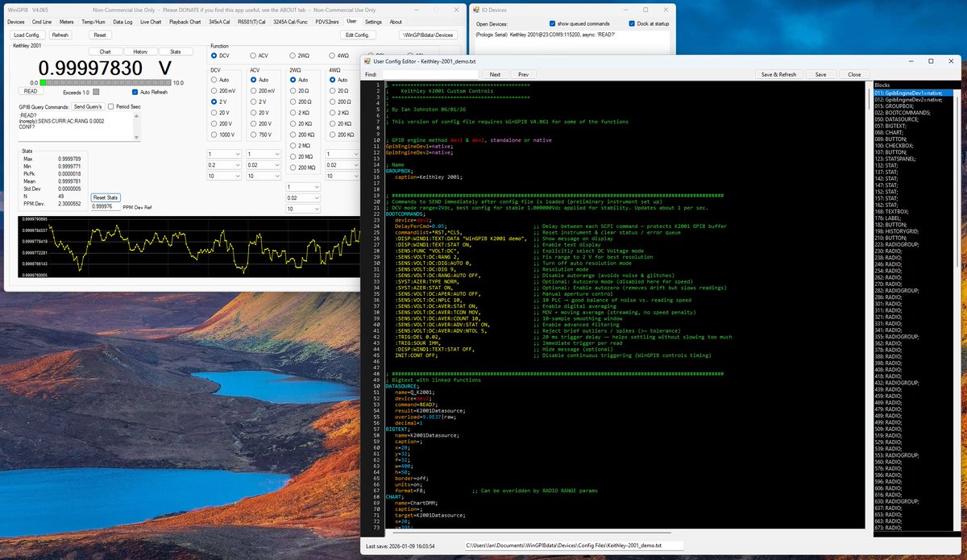This screenshot has width=967, height=560.
Task: Open the bottom dropdown (10) under ACV ranges
Action: tap(264, 175)
